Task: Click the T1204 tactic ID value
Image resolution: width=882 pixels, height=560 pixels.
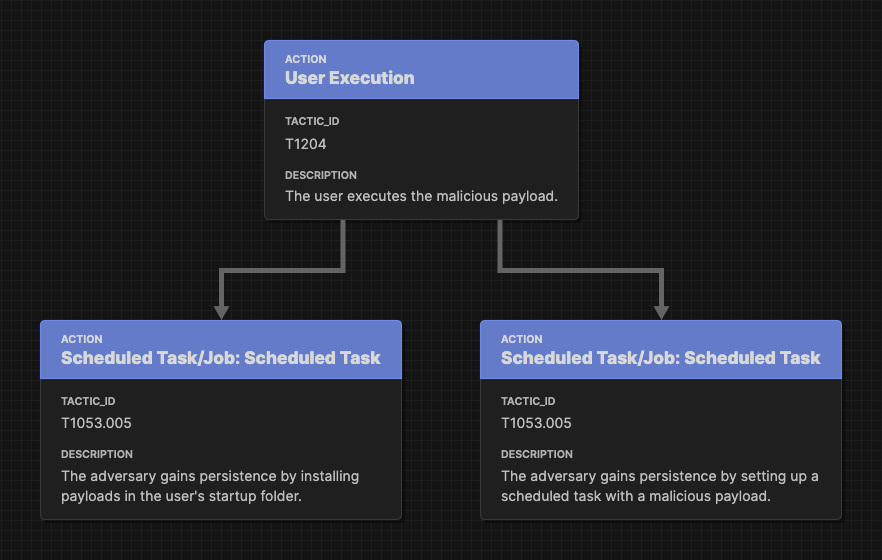Action: [305, 144]
